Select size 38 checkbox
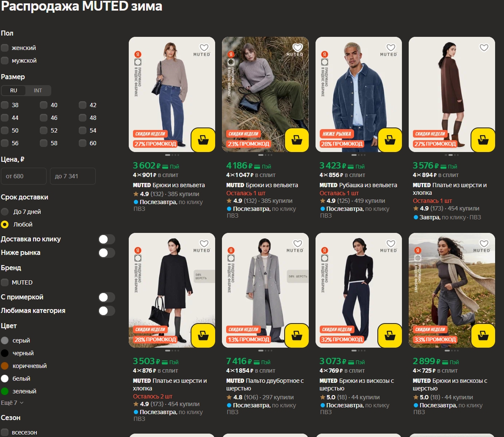Viewport: 504px width, 437px height. [x=5, y=105]
